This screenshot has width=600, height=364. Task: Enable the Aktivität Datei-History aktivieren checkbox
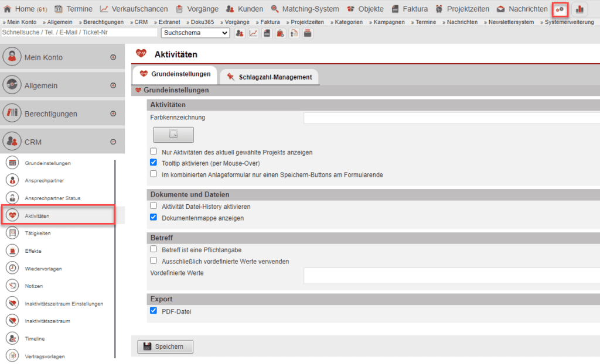(154, 204)
